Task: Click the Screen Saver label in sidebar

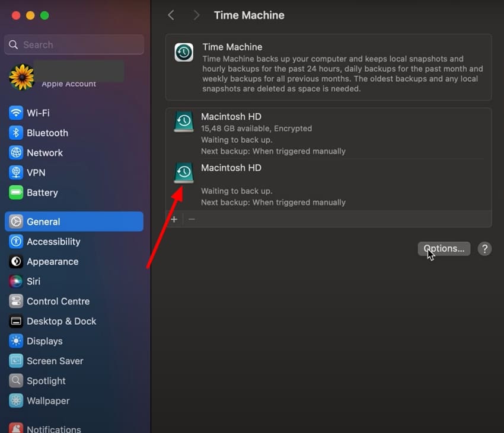Action: 55,361
